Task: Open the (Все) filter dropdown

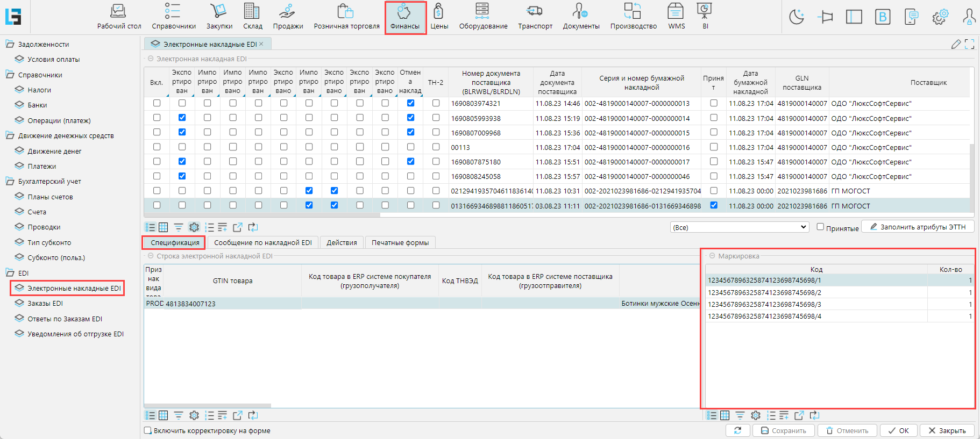Action: pyautogui.click(x=739, y=227)
